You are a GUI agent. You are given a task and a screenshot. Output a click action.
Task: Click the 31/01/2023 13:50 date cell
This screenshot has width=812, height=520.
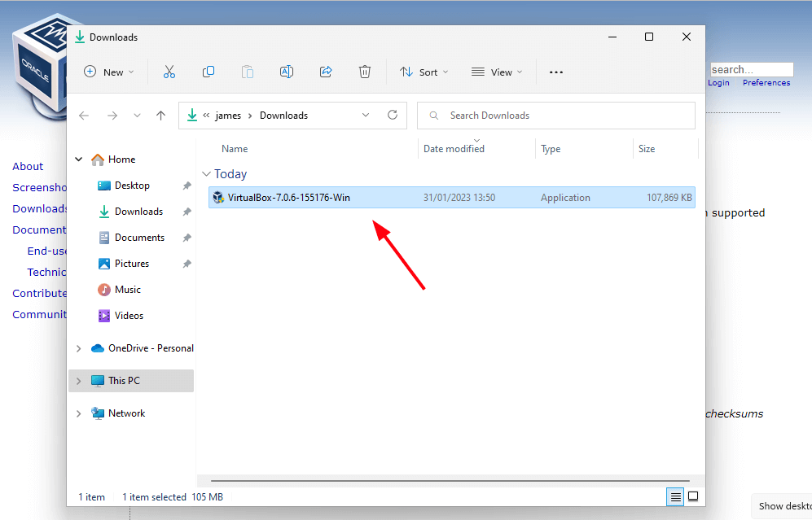tap(459, 198)
